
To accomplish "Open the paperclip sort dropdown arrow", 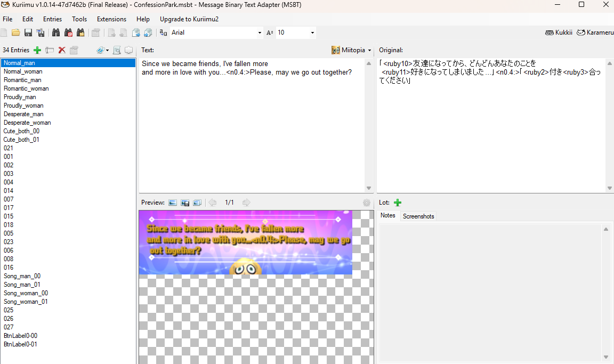I will click(107, 50).
